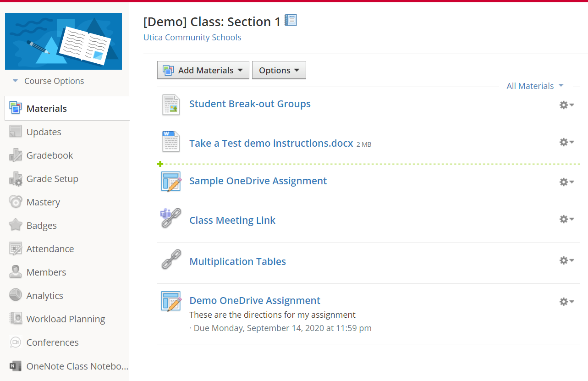Open the Multiplication Tables link
The height and width of the screenshot is (381, 588).
pos(237,261)
